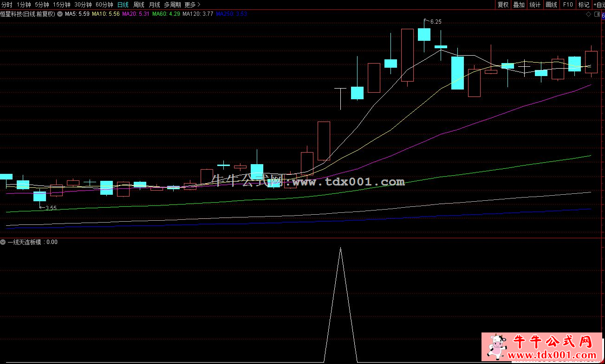Expand the main chart indicator dropdown arrow
Image resolution: width=605 pixels, height=364 pixels.
(x=60, y=14)
